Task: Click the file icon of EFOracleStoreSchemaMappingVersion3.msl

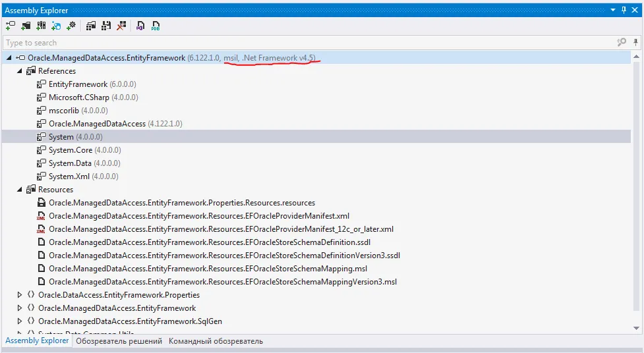Action: pos(41,282)
